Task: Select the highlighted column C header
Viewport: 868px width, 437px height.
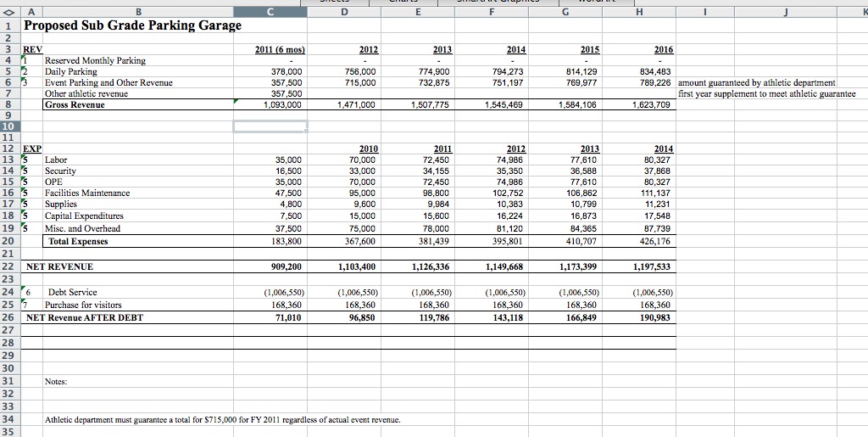Action: [270, 12]
